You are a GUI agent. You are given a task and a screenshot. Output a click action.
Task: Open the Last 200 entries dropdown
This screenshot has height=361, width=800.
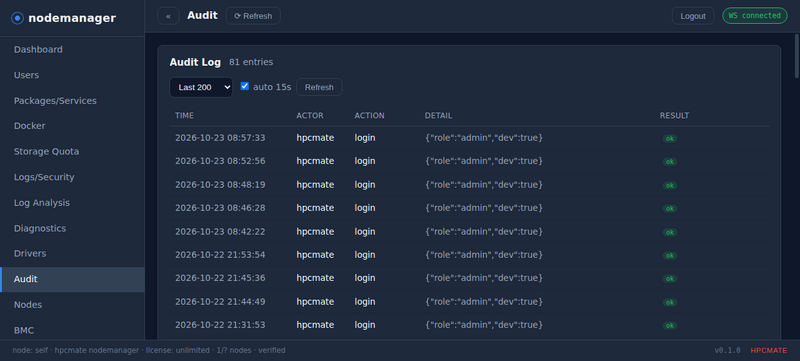tap(201, 87)
